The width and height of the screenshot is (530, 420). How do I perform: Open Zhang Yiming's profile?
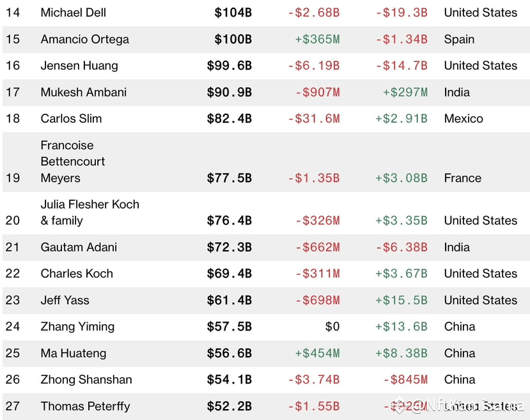(77, 327)
